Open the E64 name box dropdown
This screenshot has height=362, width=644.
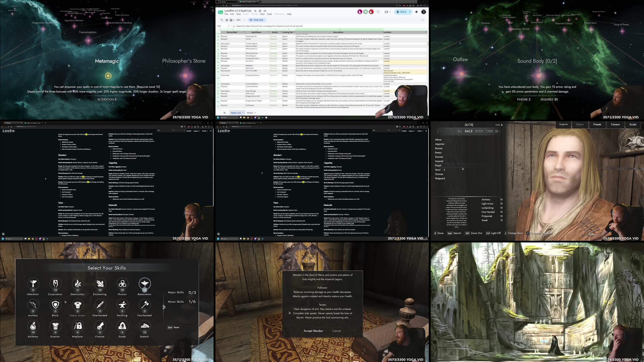[229, 26]
